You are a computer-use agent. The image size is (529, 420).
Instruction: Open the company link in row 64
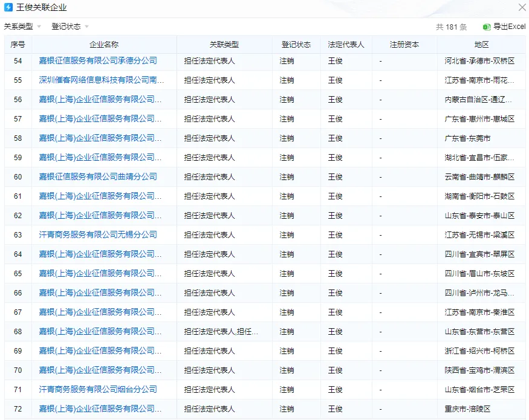100,254
